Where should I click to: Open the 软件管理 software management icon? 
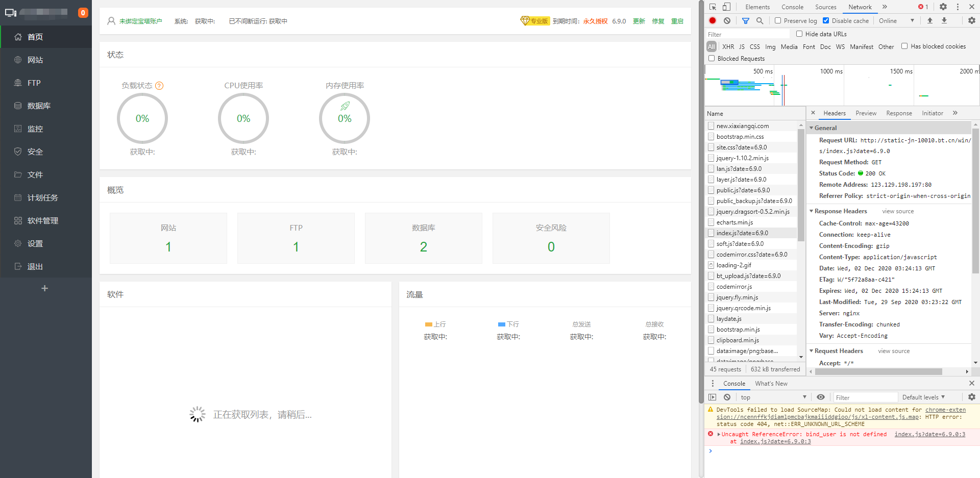[18, 220]
